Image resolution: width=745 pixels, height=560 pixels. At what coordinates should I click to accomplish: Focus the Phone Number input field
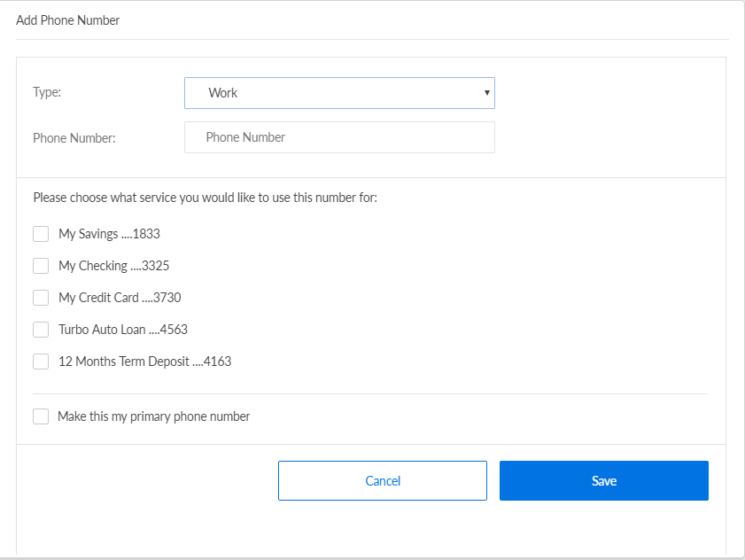pyautogui.click(x=339, y=137)
